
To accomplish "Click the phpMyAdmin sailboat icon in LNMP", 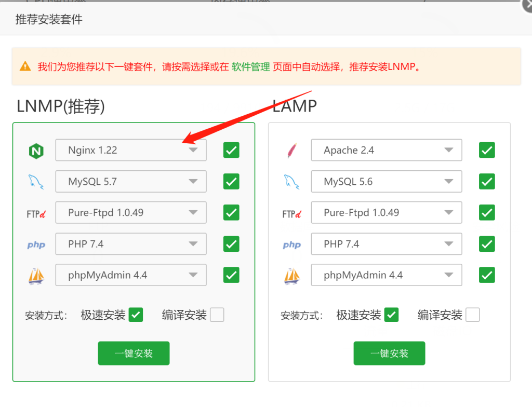I will [x=36, y=276].
